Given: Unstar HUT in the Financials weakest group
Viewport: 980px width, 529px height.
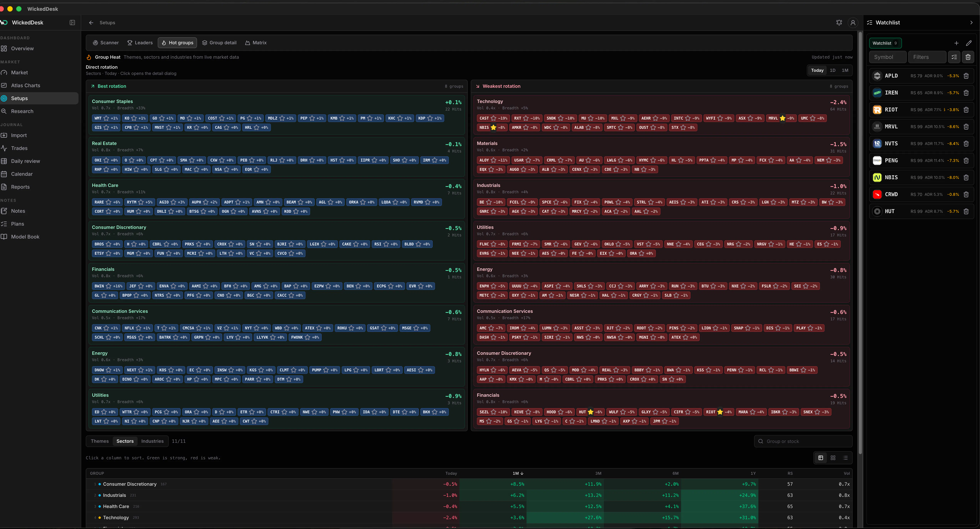Looking at the screenshot, I should 590,412.
